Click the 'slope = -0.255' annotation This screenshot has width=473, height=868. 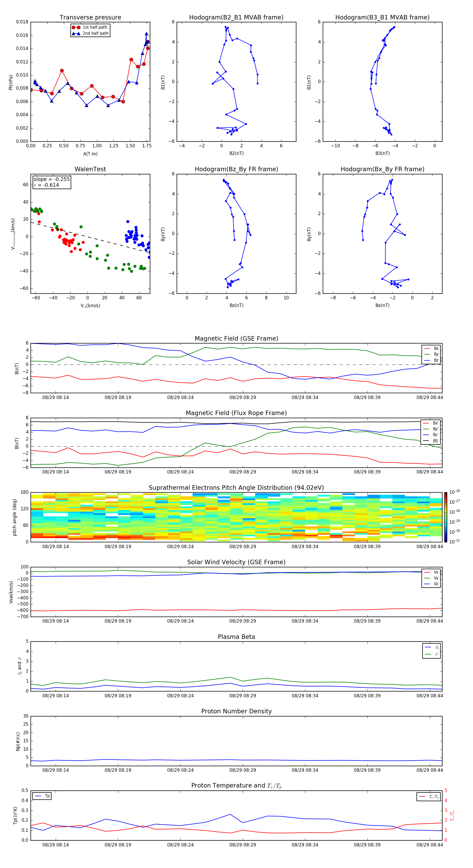coord(52,179)
